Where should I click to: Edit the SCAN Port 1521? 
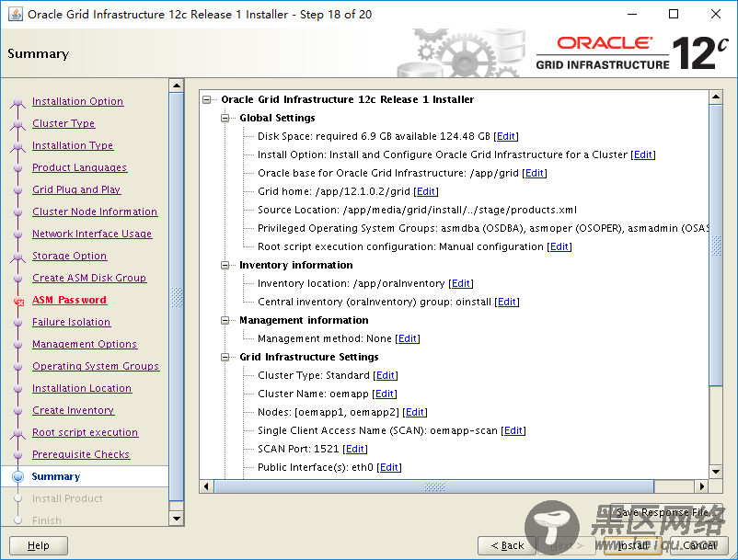pos(355,449)
